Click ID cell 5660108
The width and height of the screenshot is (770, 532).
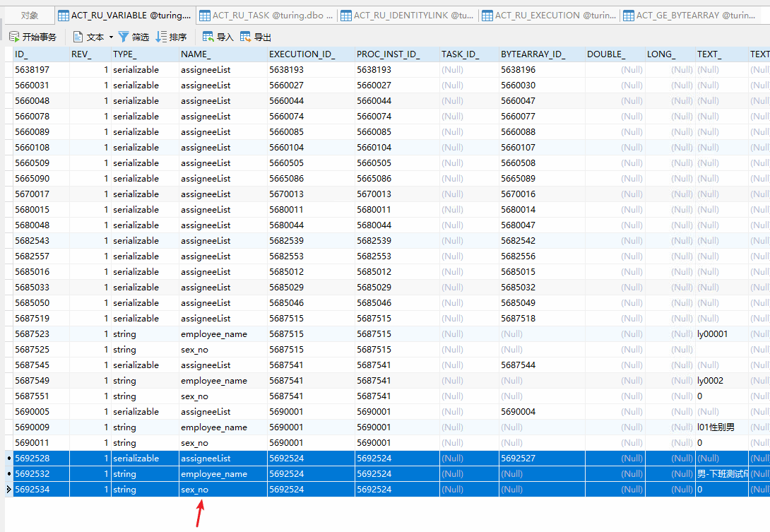tap(41, 148)
